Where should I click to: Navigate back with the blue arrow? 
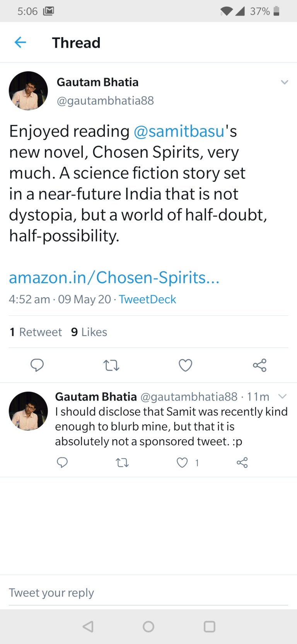point(20,42)
